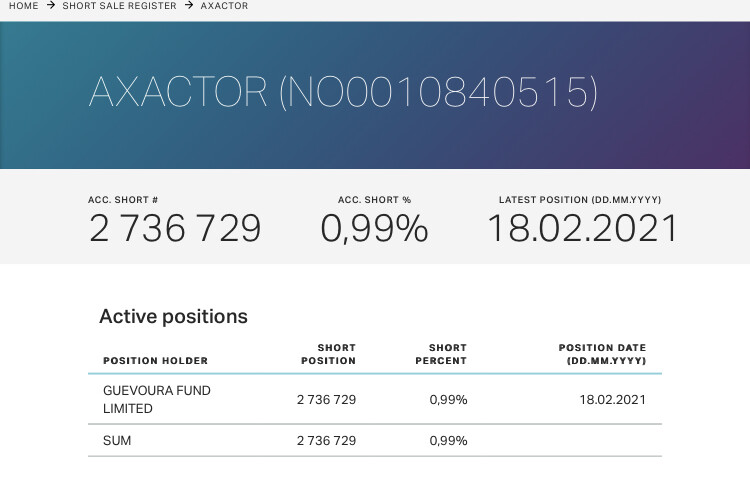
Task: Sort by SHORT PERCENT column header
Action: (441, 354)
